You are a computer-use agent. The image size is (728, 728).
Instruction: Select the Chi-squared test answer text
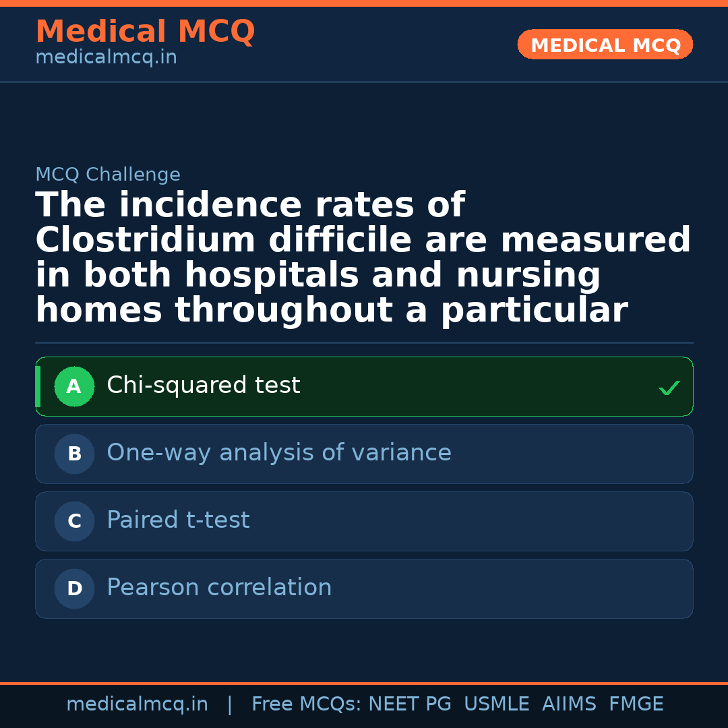point(203,386)
